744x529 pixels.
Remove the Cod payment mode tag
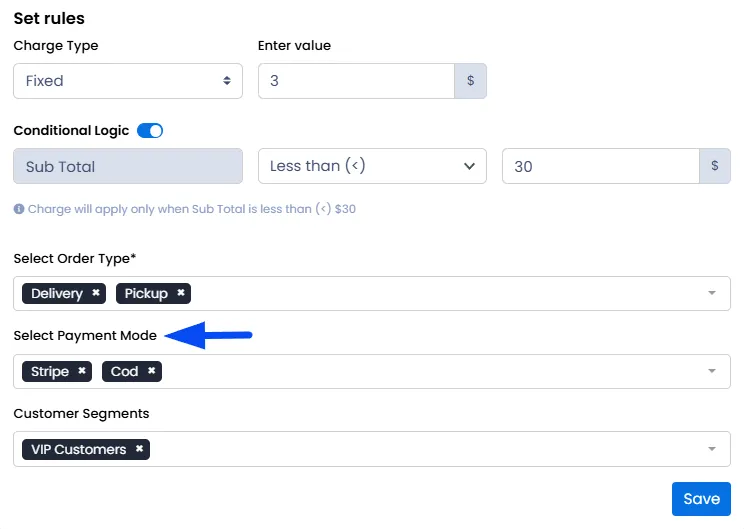pos(151,371)
